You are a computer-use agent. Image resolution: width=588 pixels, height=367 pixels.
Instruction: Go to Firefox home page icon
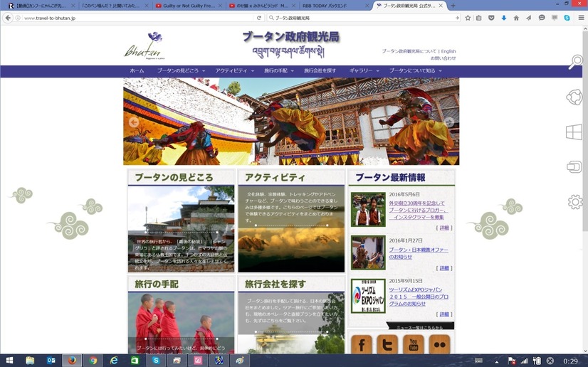pyautogui.click(x=516, y=18)
